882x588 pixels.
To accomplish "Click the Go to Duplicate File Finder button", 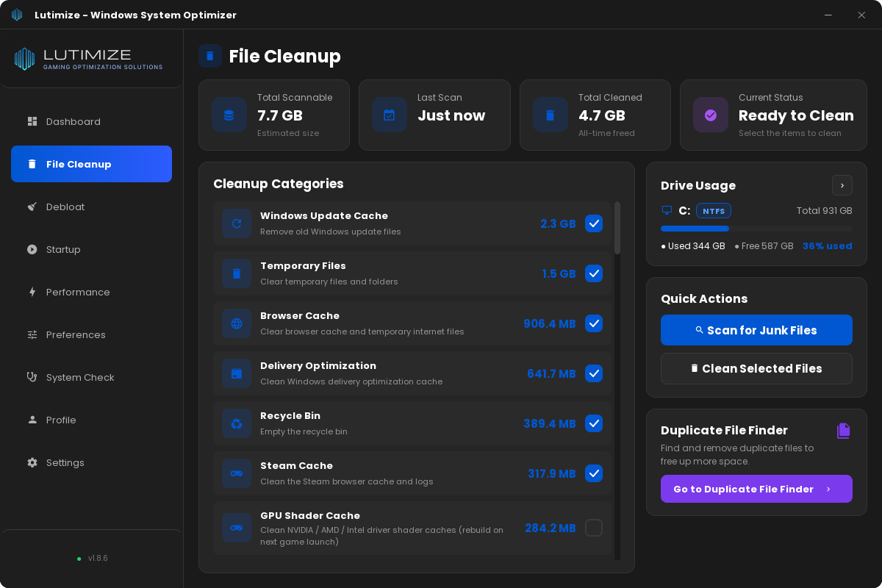I will coord(756,489).
